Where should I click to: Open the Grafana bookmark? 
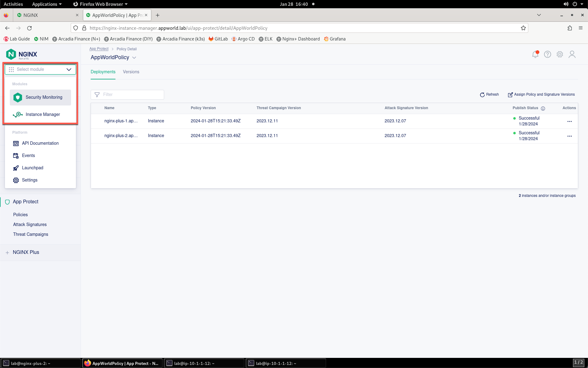[x=335, y=39]
